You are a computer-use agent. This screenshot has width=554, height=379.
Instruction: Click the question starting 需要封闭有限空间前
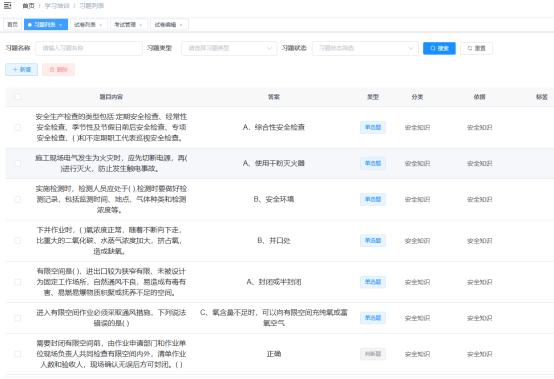(x=111, y=354)
